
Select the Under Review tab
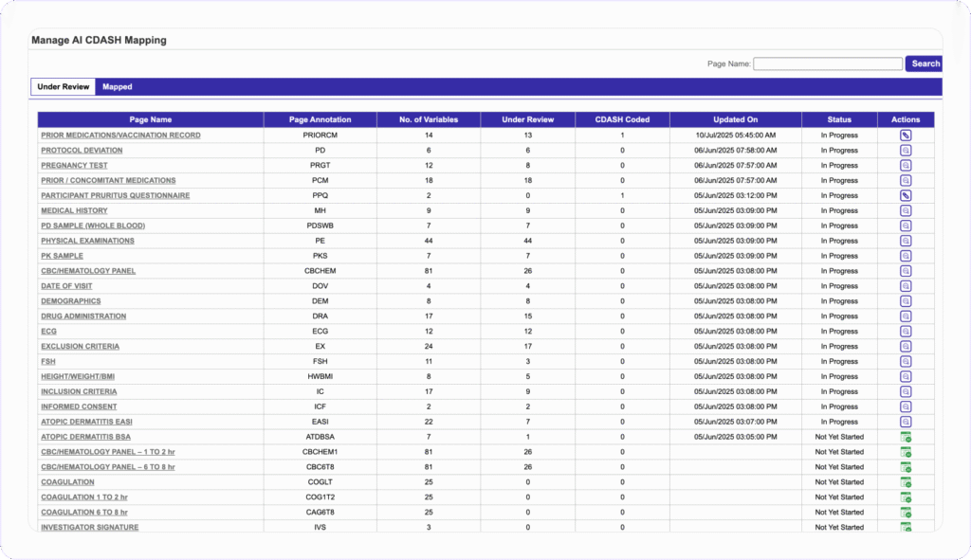(63, 86)
